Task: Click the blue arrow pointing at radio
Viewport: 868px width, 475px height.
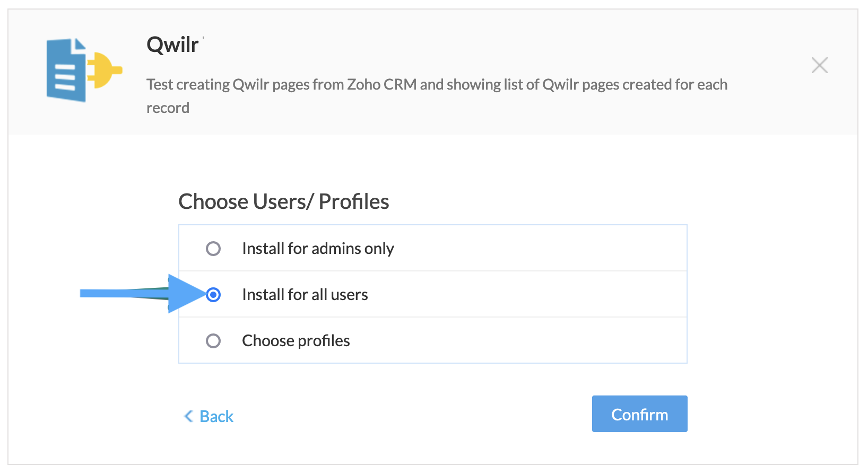Action: (143, 294)
